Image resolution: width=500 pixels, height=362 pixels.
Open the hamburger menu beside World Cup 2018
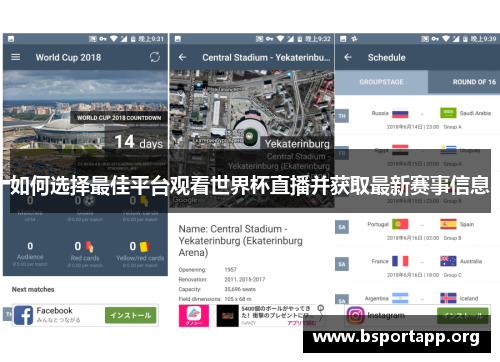tap(15, 57)
